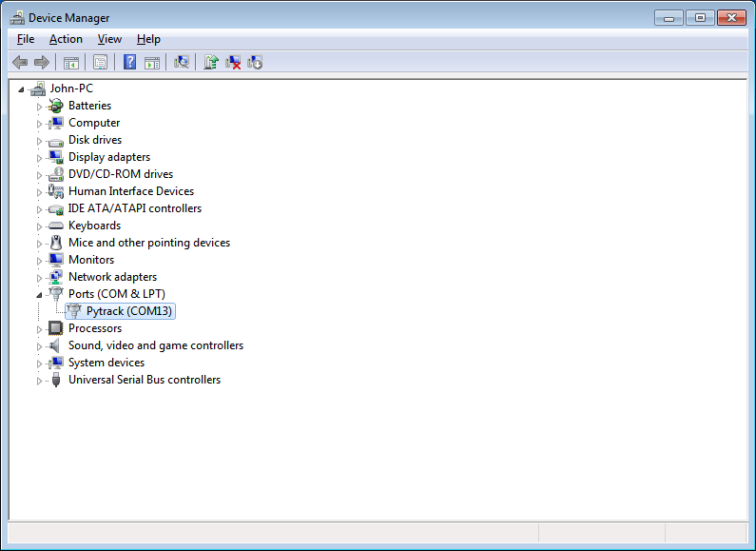The width and height of the screenshot is (756, 551).
Task: Click Show/Hide Console Tree toolbar icon
Action: pos(70,62)
